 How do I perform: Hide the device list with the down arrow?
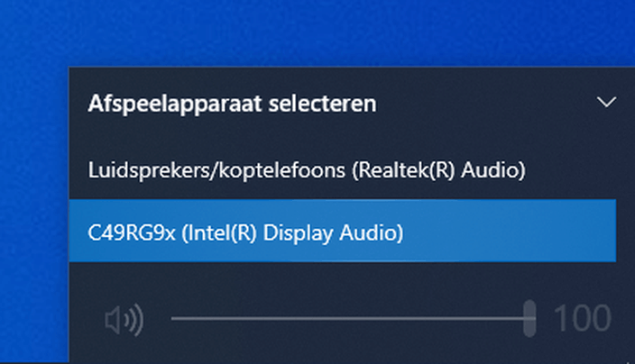coord(606,103)
